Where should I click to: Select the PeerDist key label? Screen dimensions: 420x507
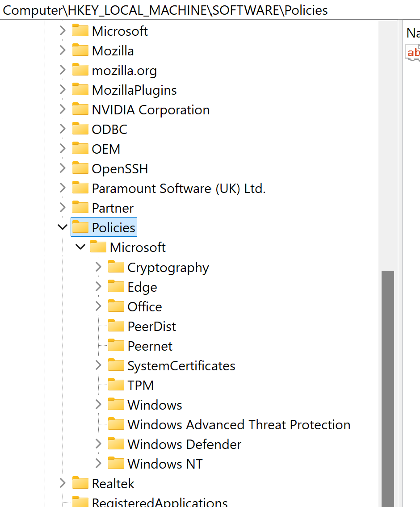(x=151, y=326)
